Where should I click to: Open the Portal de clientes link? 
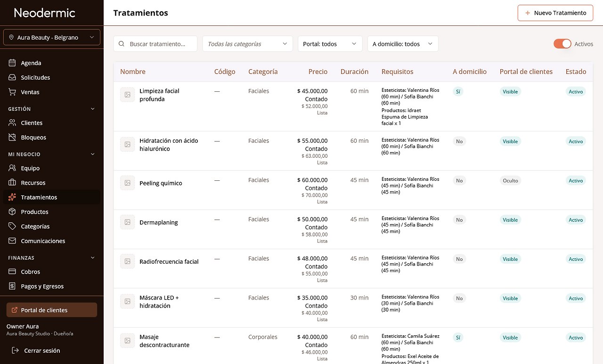click(52, 310)
